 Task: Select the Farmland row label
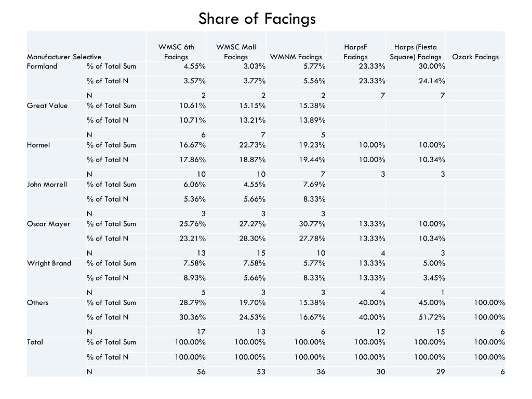pos(42,66)
